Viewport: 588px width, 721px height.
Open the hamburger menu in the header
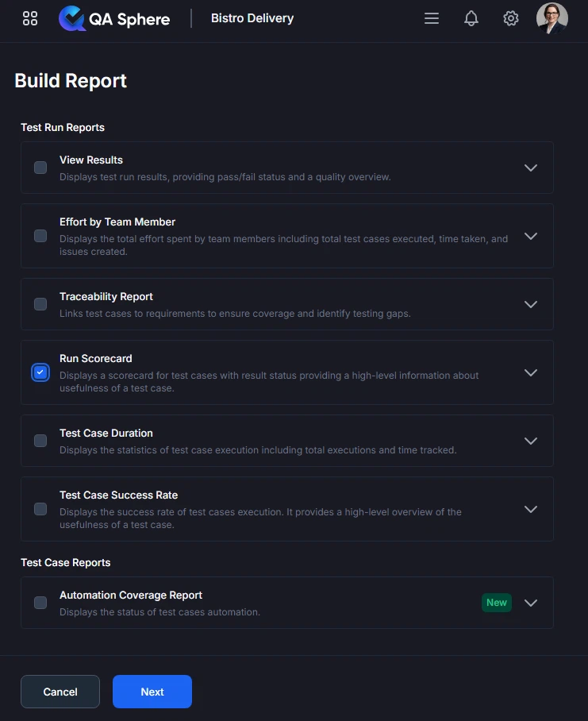tap(431, 18)
